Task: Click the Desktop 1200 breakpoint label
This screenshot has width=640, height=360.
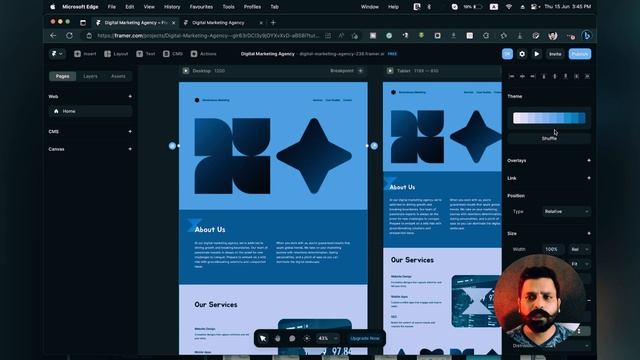Action: 209,71
